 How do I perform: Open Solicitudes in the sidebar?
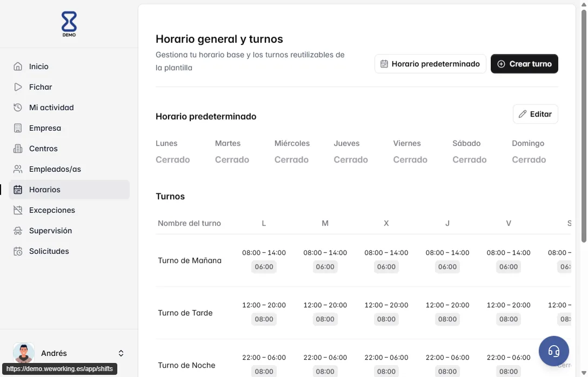(x=69, y=252)
